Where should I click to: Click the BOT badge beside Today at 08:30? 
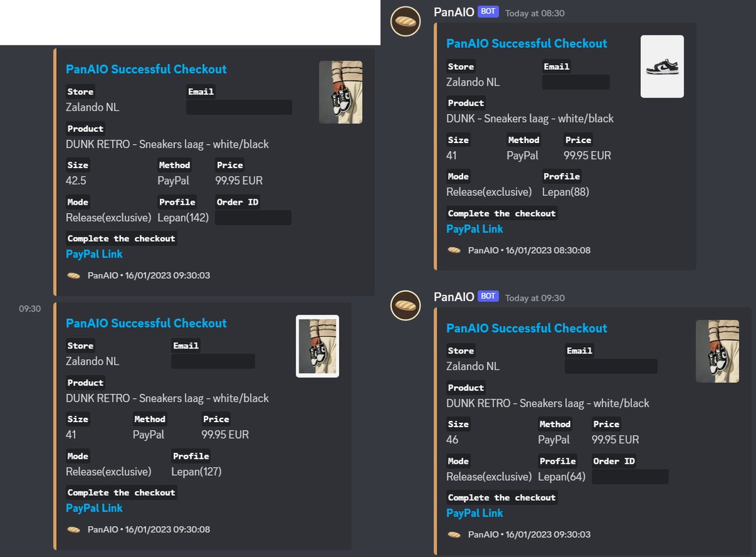tap(488, 12)
